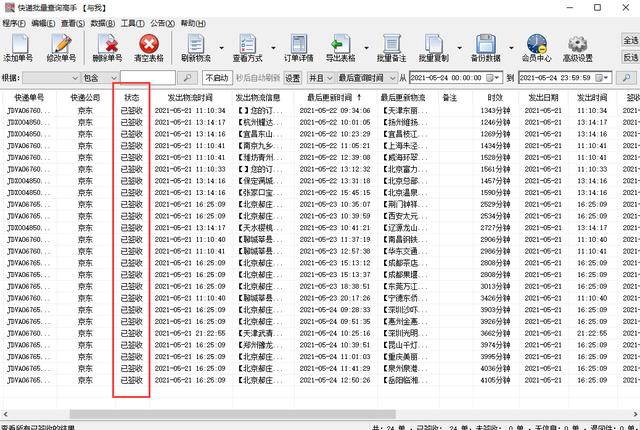Open the 会员中心 clock icon
The width and height of the screenshot is (640, 430).
pos(536,48)
